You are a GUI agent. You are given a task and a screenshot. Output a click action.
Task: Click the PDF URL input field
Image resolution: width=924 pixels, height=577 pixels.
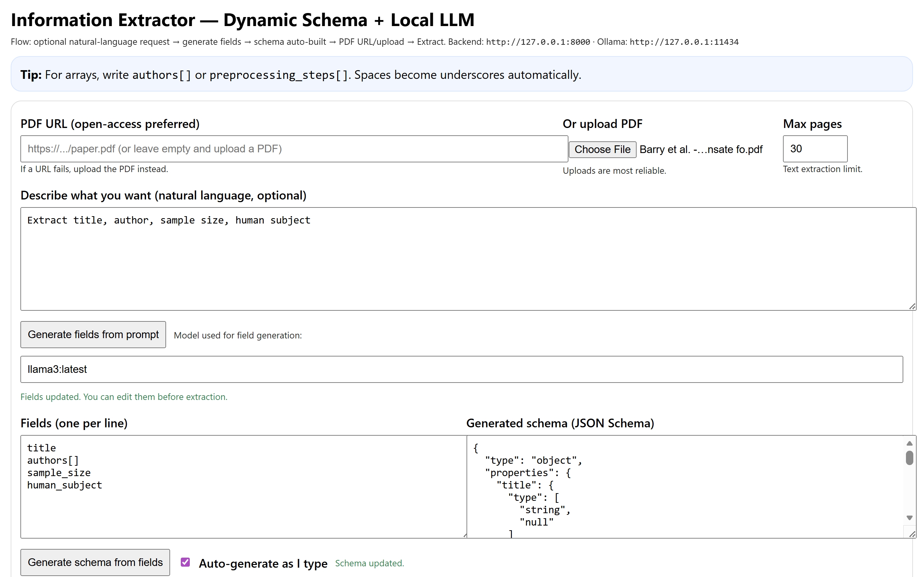click(294, 149)
